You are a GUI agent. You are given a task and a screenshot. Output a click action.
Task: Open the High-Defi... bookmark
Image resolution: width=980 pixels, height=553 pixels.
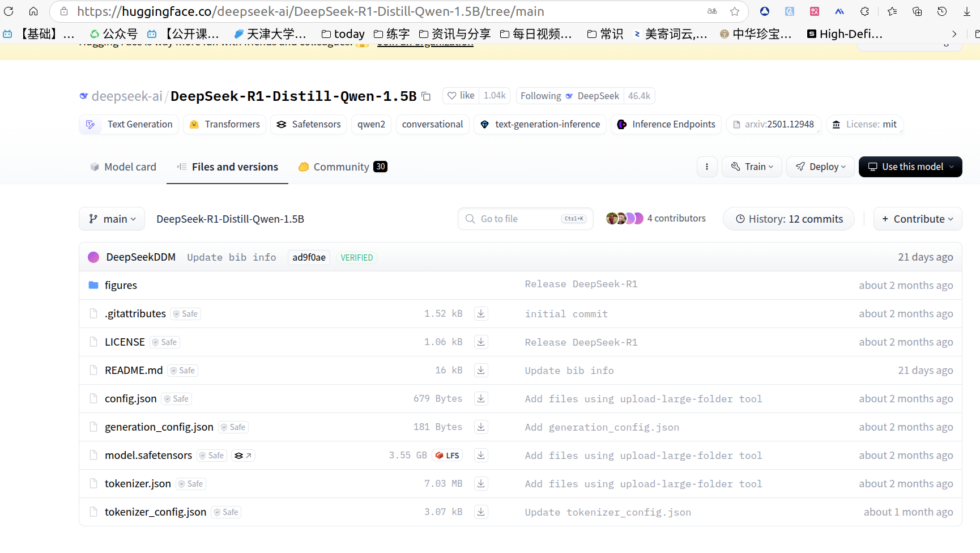coord(845,34)
